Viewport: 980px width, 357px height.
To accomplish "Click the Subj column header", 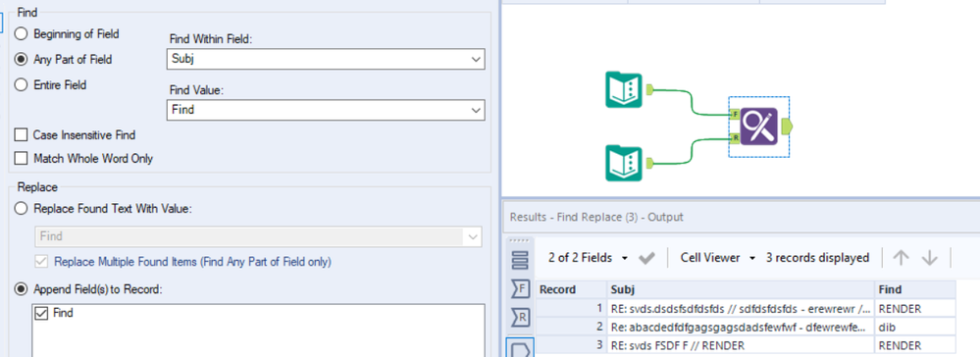I will tap(740, 289).
